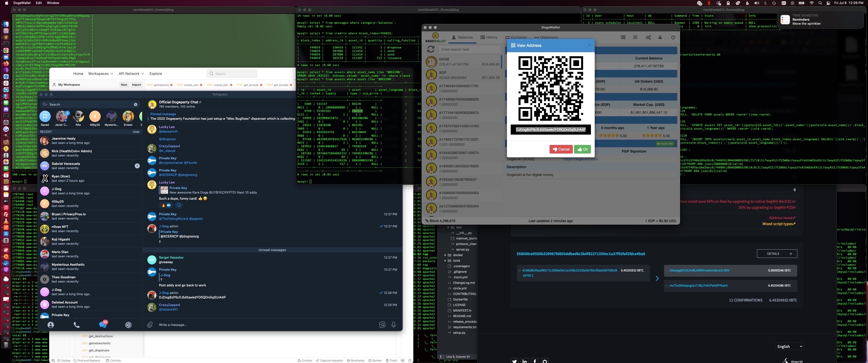Click the heart add-reaction button on message

[x=179, y=205]
